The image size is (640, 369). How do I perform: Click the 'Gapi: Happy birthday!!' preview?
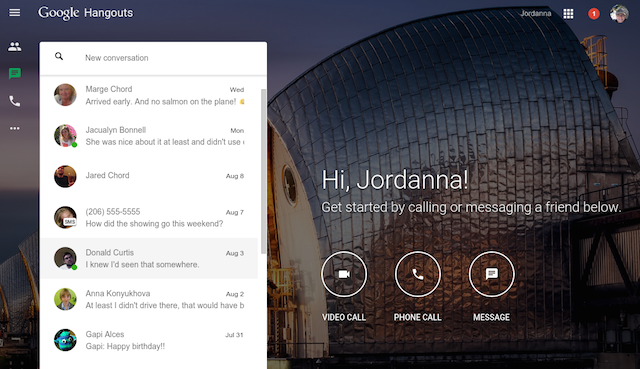tap(125, 346)
